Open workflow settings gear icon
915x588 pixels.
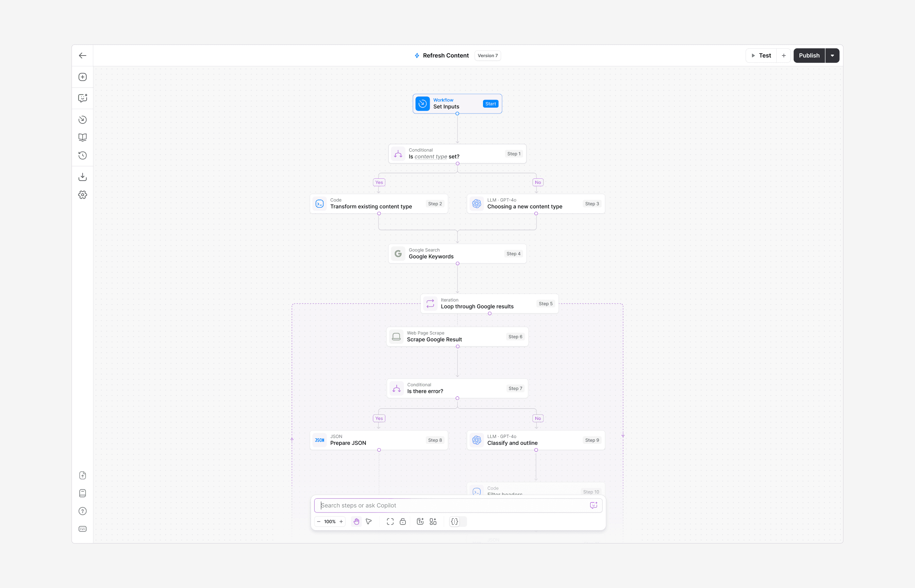[x=82, y=195]
